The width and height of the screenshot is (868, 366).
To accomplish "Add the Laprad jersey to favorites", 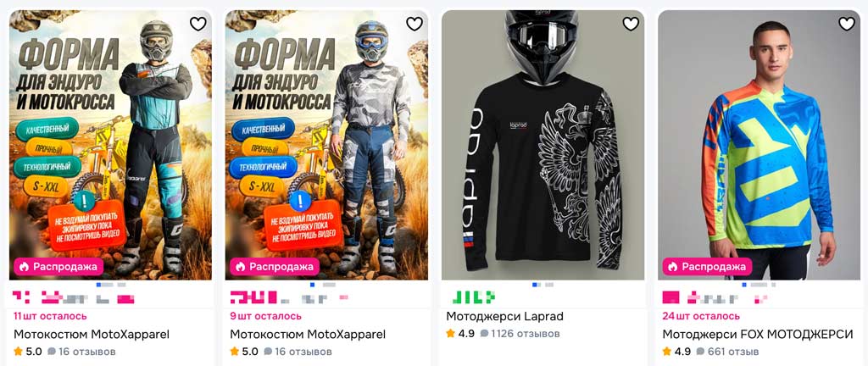I will point(631,23).
